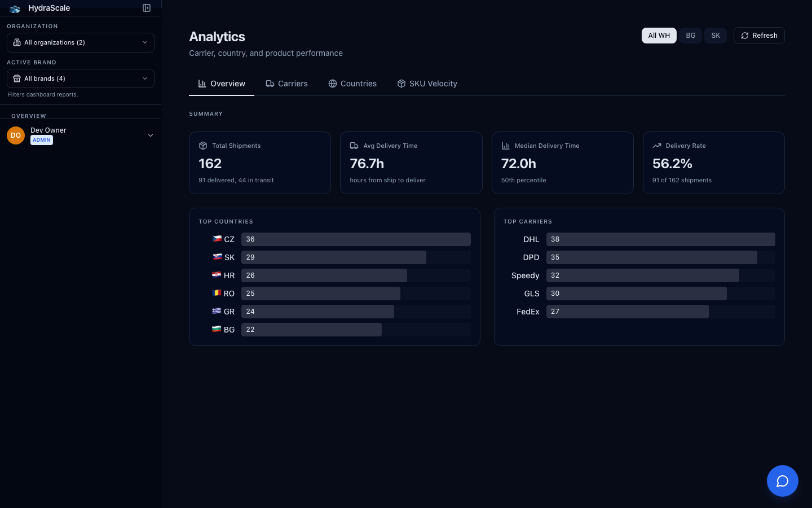The height and width of the screenshot is (508, 812).
Task: Select the BG warehouse filter
Action: (x=691, y=36)
